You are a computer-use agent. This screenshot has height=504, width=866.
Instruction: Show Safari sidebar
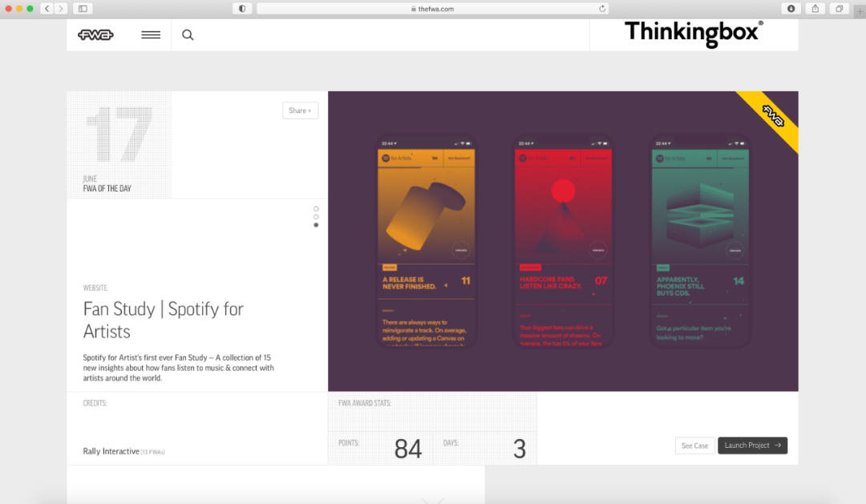click(82, 9)
